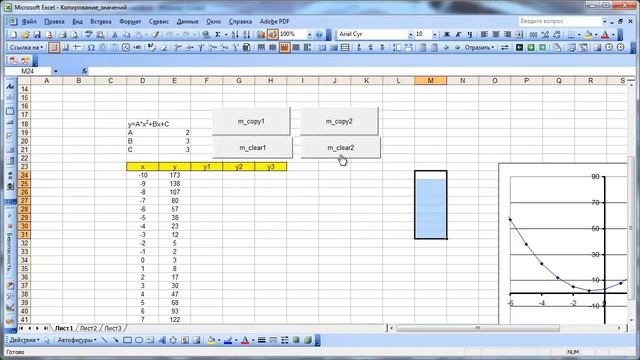Align text right in the formatting toolbar
The width and height of the screenshot is (640, 360).
pyautogui.click(x=507, y=35)
